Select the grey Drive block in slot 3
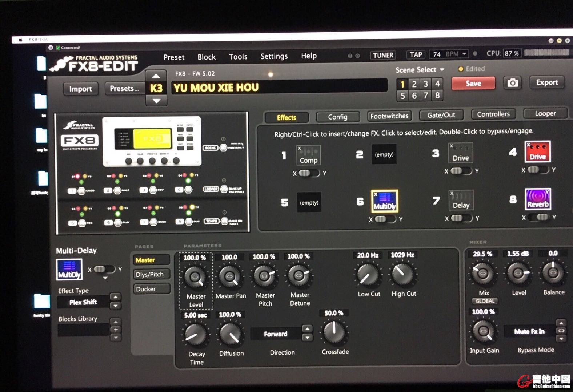The width and height of the screenshot is (573, 392). point(460,153)
